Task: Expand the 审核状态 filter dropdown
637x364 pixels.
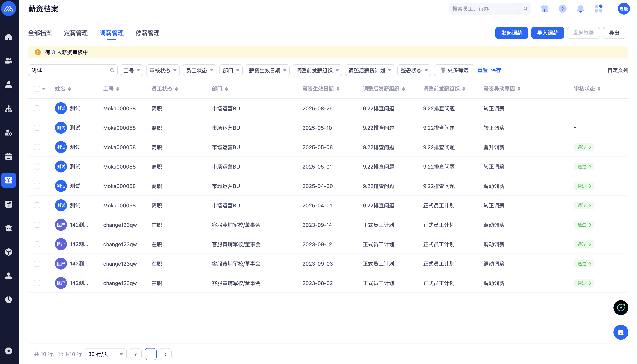Action: pos(163,71)
